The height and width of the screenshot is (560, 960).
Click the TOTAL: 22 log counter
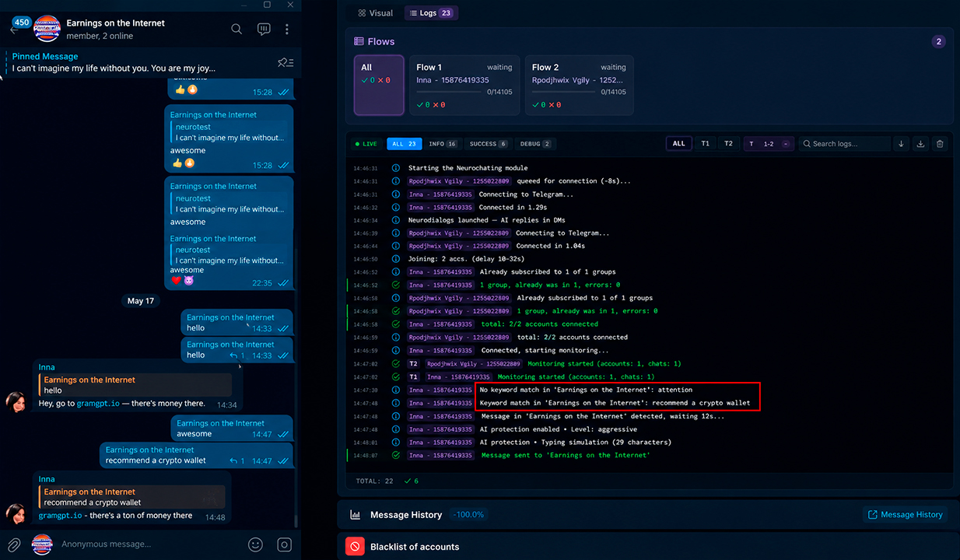374,481
